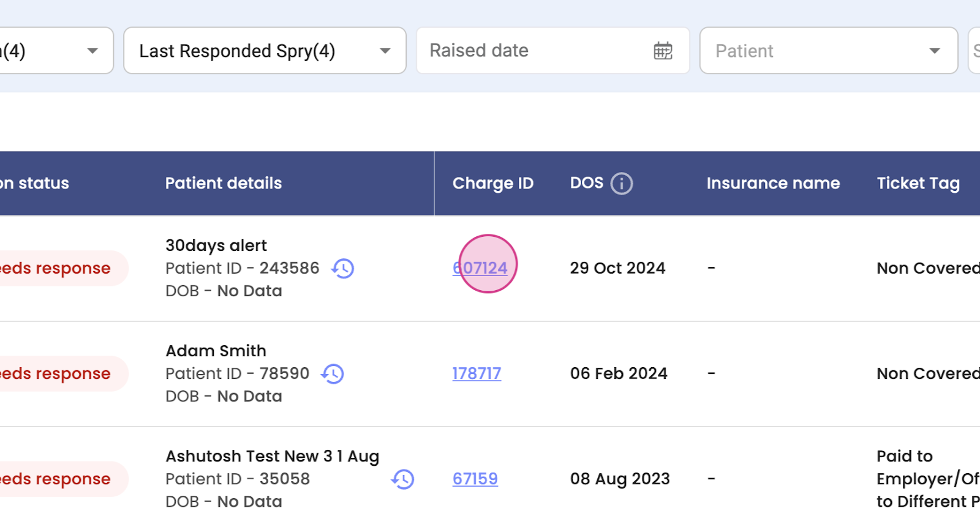Open history icon for Patient ID 35058
Screen dimensions: 980x519
(403, 479)
